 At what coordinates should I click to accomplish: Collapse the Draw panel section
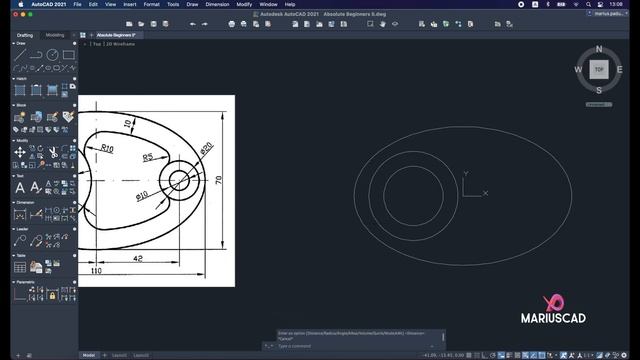pos(13,43)
